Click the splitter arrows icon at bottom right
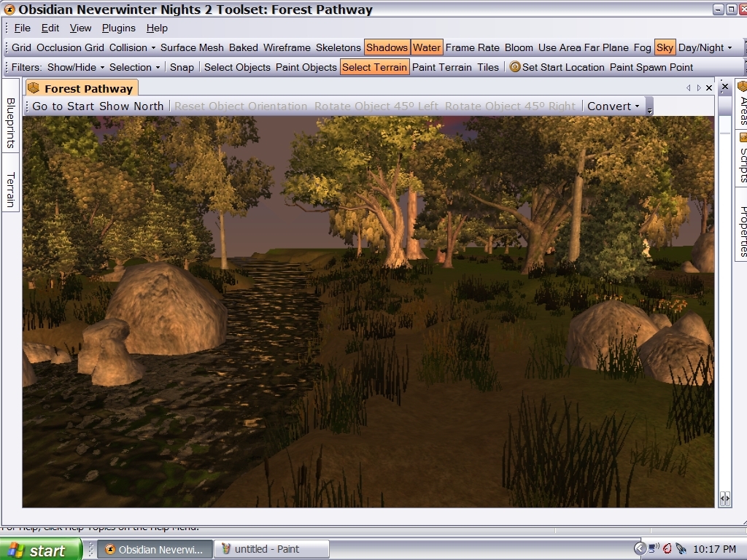The height and width of the screenshot is (560, 747). click(724, 498)
